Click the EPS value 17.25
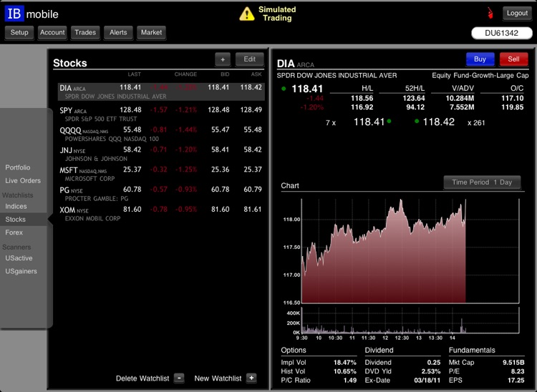537x392 pixels. pos(516,380)
